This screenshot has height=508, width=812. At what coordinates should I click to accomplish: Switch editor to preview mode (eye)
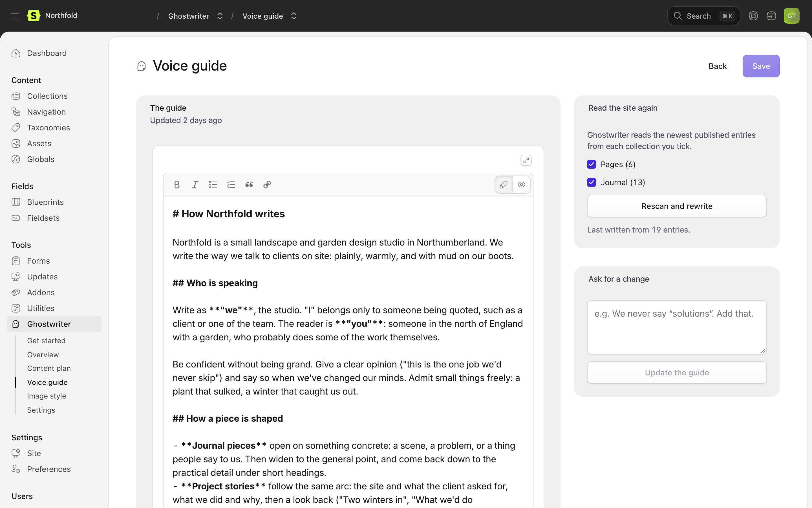(x=521, y=185)
